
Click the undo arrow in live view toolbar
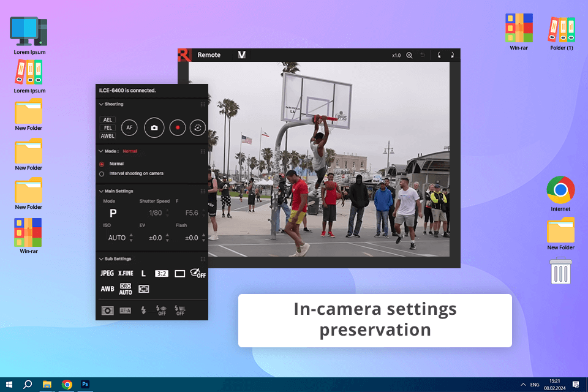[x=423, y=55]
